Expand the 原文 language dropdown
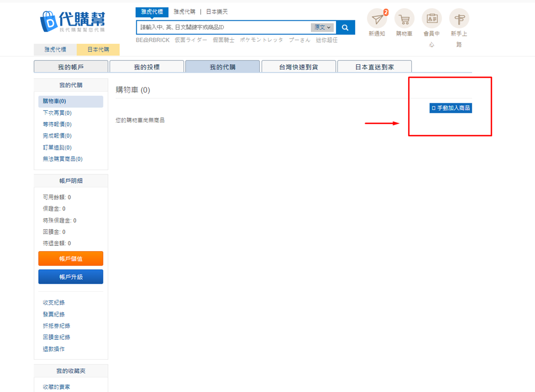Viewport: 535px width, 392px height. (322, 27)
